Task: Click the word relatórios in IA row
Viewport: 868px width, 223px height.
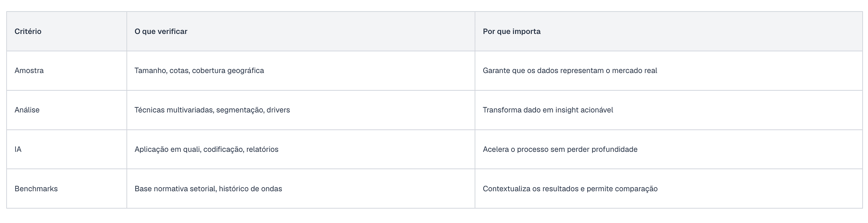Action: (x=262, y=149)
